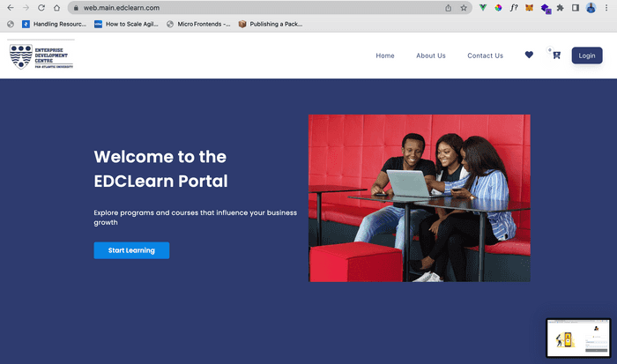Open the Chrome profile avatar
Viewport: 617px width, 364px height.
click(x=591, y=7)
